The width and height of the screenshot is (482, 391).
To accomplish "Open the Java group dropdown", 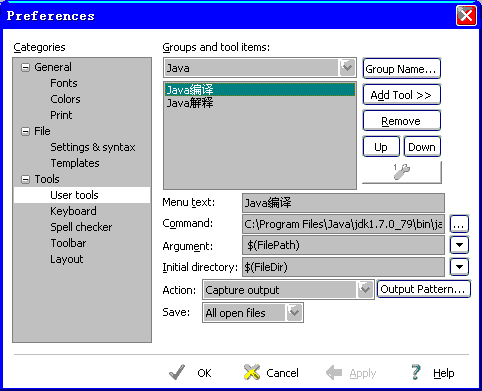I will pyautogui.click(x=347, y=68).
